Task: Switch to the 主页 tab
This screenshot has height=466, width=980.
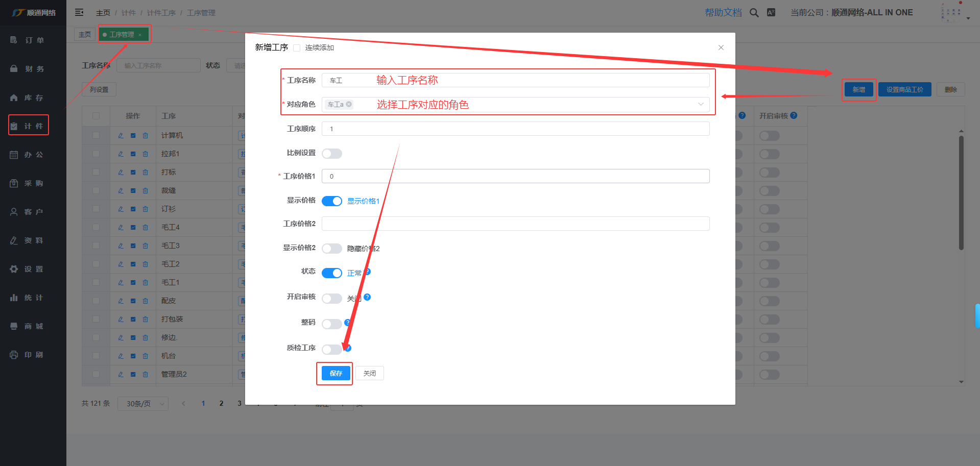Action: point(85,35)
